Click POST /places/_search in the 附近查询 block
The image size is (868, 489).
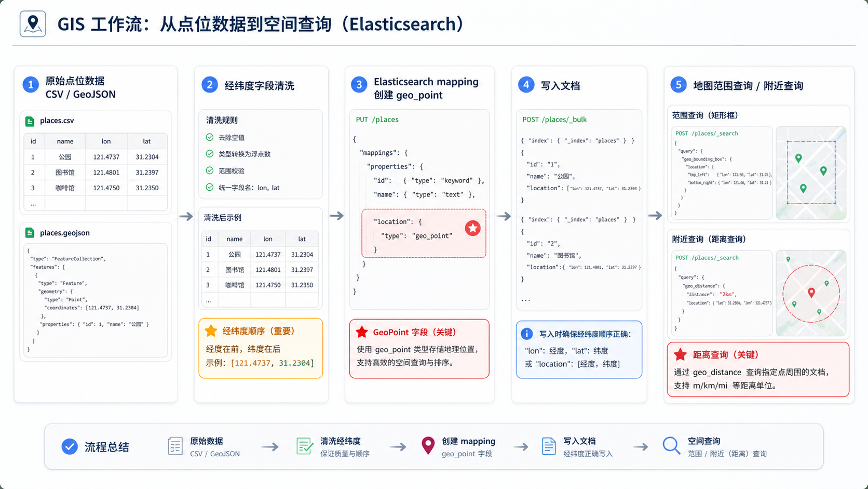coord(707,258)
